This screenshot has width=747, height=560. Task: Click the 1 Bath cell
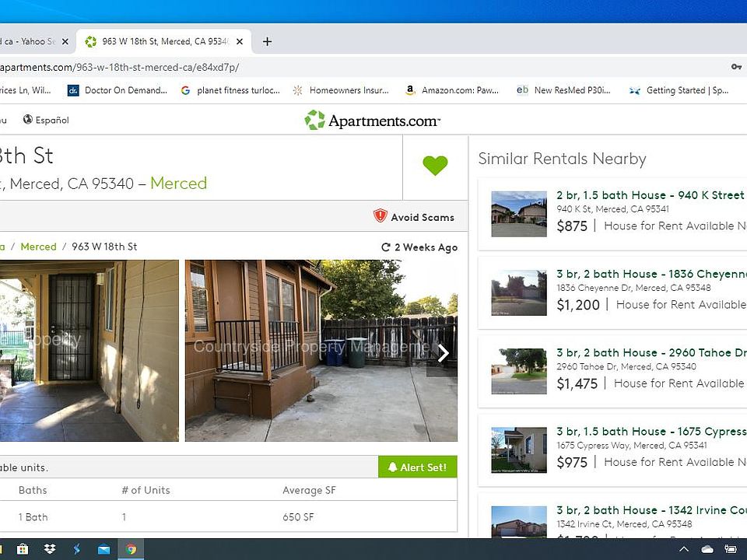tap(33, 517)
